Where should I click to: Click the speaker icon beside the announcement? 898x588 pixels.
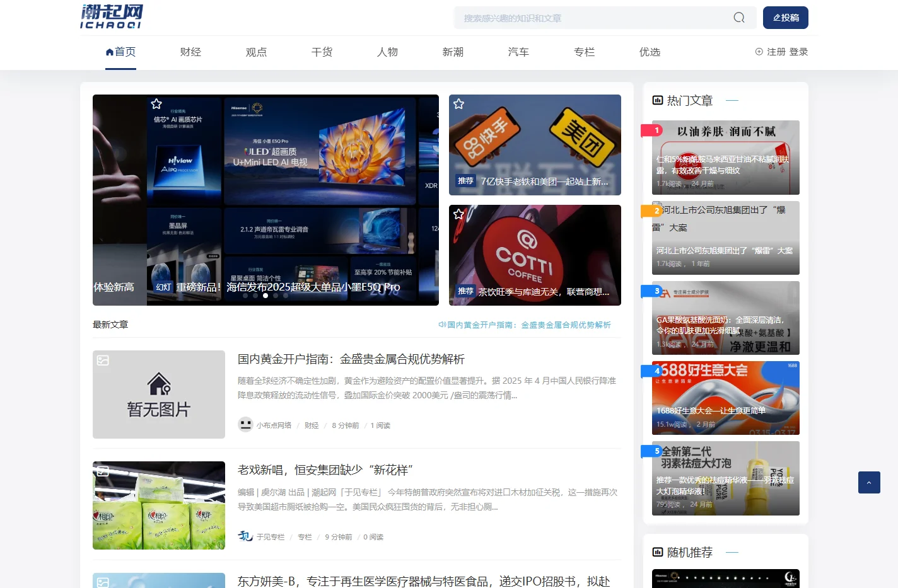(442, 325)
